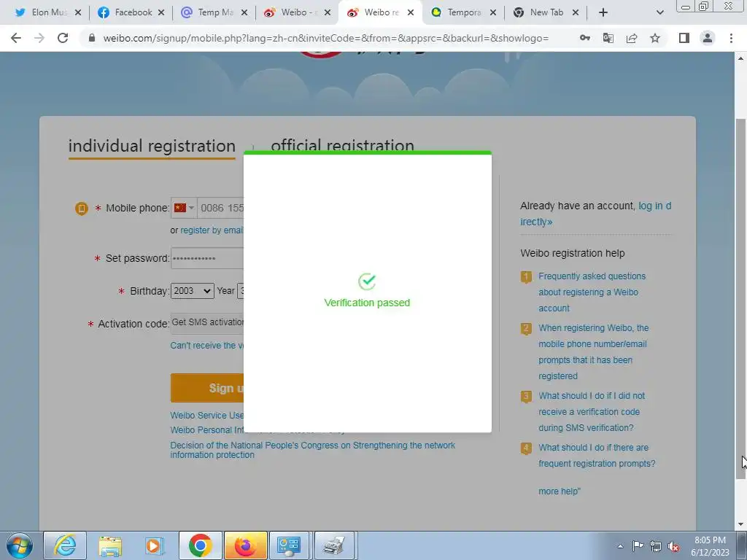Click the Get SMS activation code button
The image size is (747, 560).
click(207, 322)
